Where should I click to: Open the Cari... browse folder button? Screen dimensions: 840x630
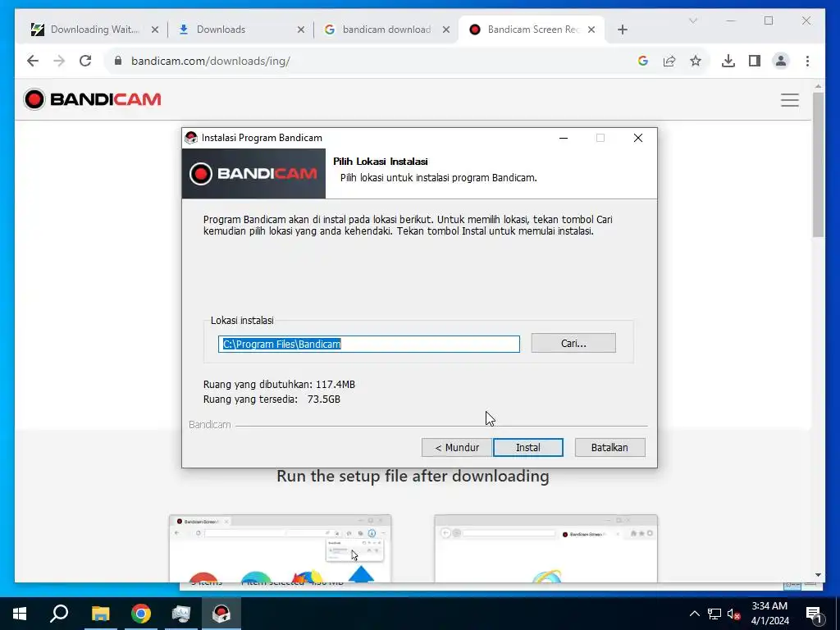[573, 344]
